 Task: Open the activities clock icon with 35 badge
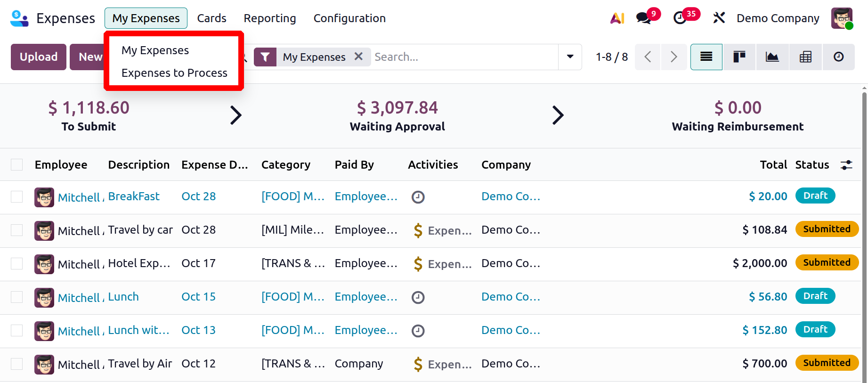point(680,18)
